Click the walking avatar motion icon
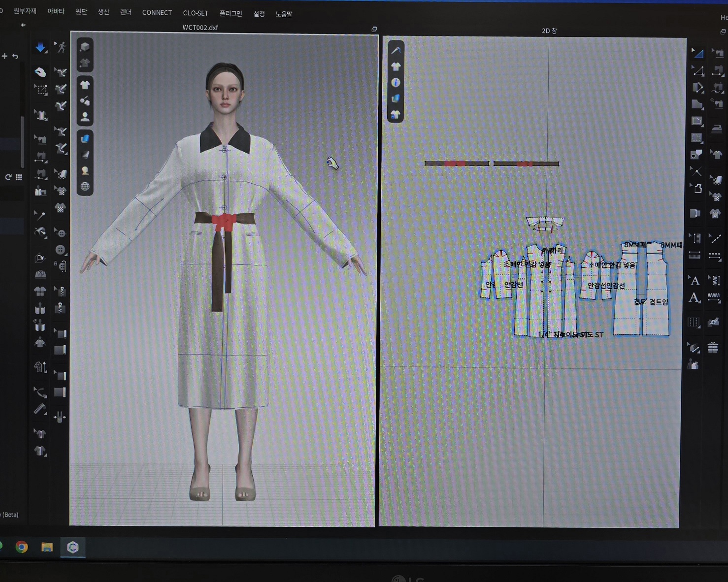728x582 pixels. [61, 47]
